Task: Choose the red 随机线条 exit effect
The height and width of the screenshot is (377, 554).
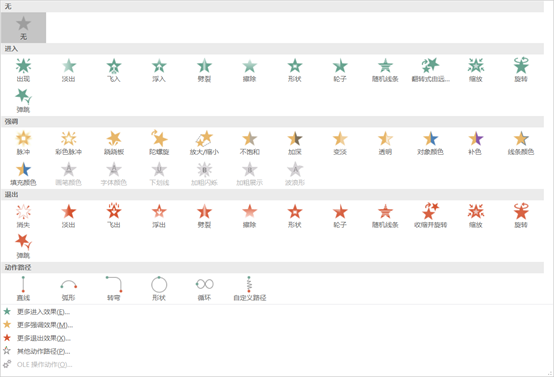Action: tap(385, 216)
